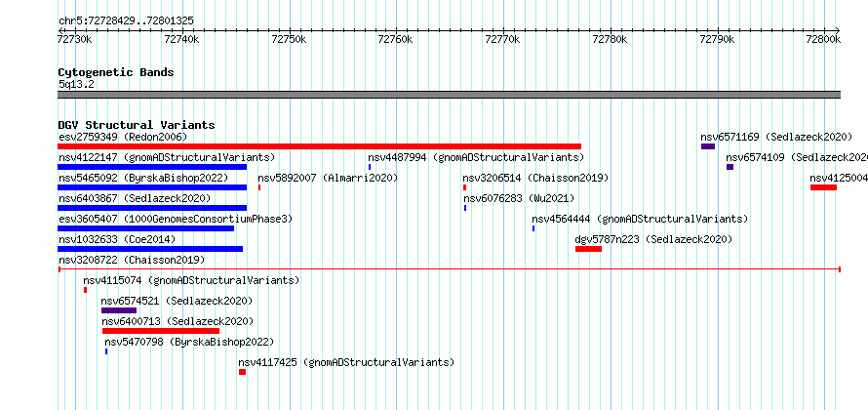Open the nsv3206514 (Chaisson2019) label
868x410 pixels.
[x=535, y=178]
